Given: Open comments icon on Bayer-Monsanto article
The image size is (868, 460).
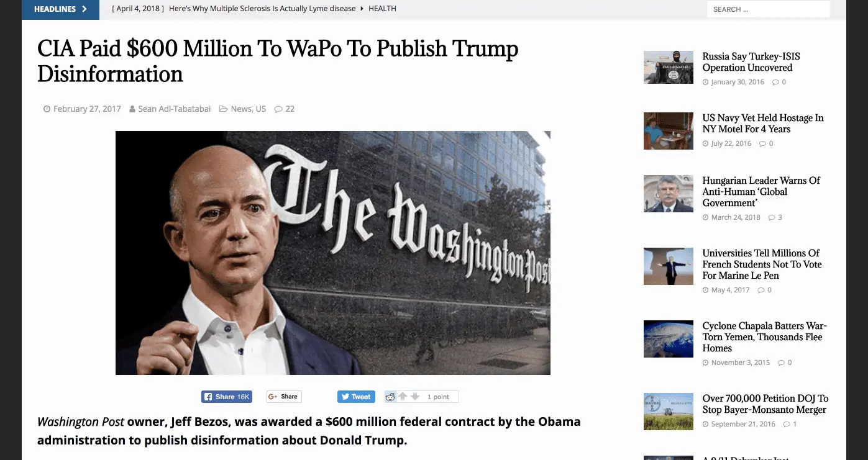Looking at the screenshot, I should coord(787,424).
